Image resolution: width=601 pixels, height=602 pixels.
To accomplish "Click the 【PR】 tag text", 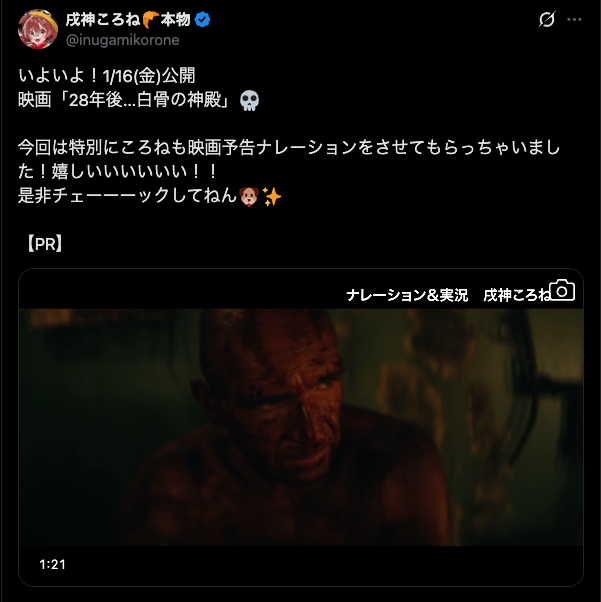I will tap(45, 244).
